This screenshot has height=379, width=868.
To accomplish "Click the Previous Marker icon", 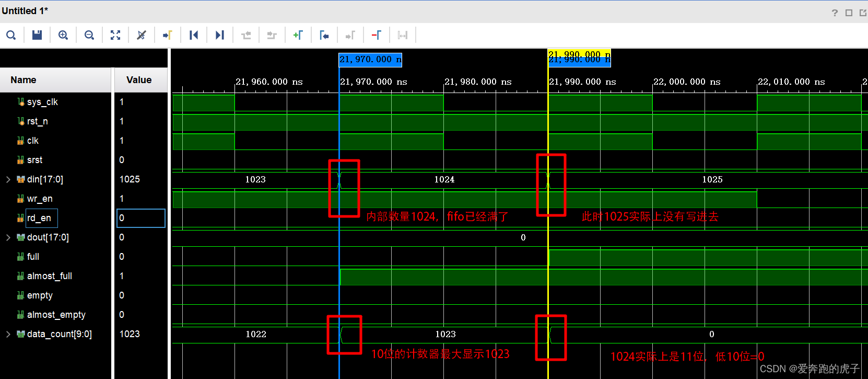I will (324, 35).
